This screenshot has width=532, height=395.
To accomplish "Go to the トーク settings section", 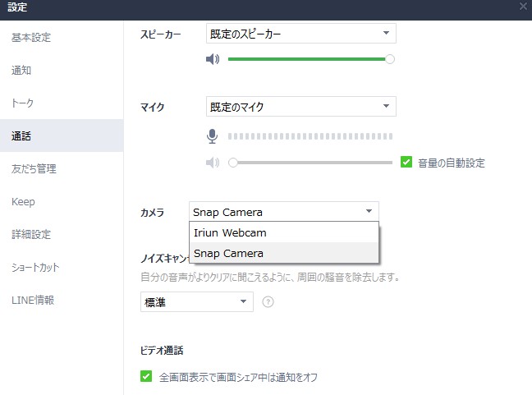I will pos(22,103).
